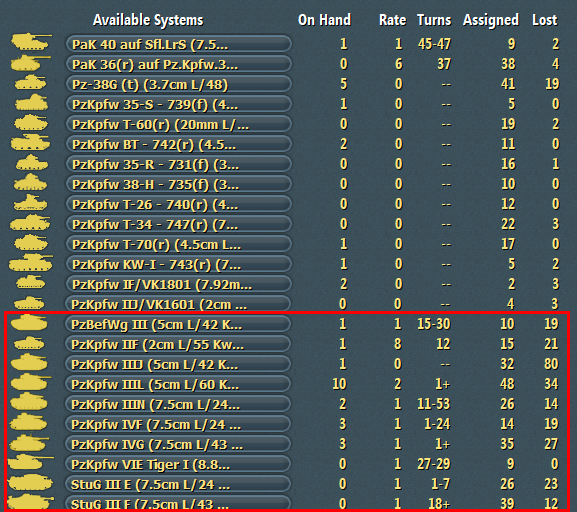This screenshot has height=512, width=577.
Task: Select the PzKpfw T-70(r) tank icon
Action: pyautogui.click(x=31, y=243)
